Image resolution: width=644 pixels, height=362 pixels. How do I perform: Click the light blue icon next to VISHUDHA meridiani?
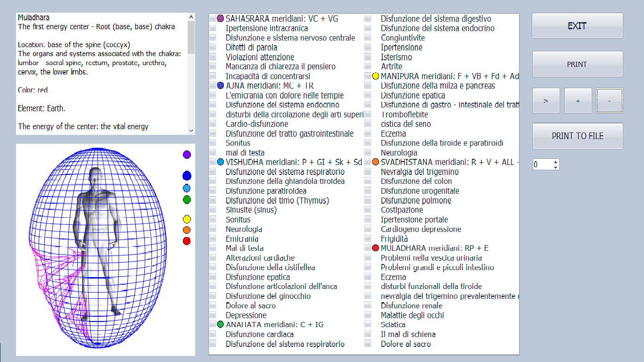tap(220, 162)
